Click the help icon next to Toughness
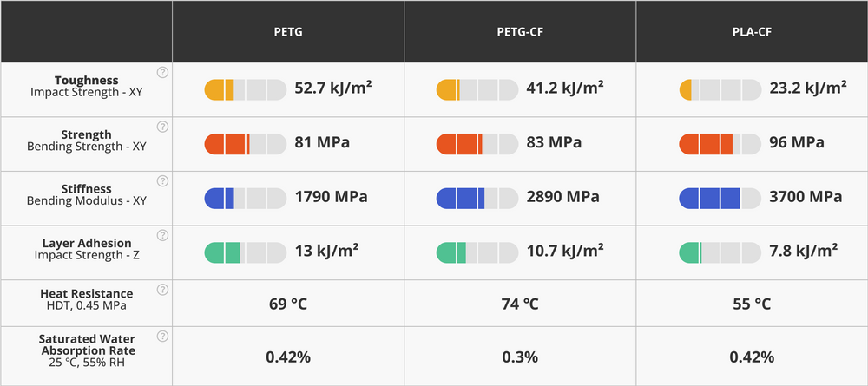868x386 pixels. (162, 72)
